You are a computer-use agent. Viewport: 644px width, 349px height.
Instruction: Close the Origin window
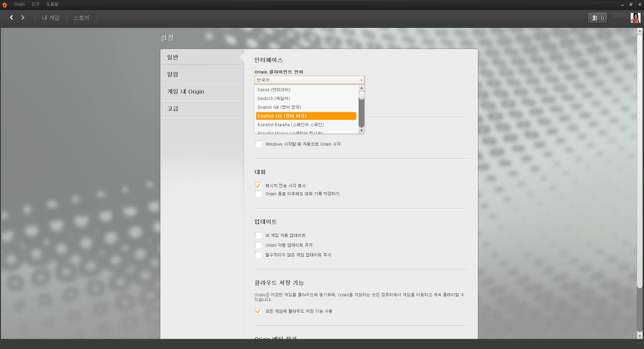tap(639, 5)
